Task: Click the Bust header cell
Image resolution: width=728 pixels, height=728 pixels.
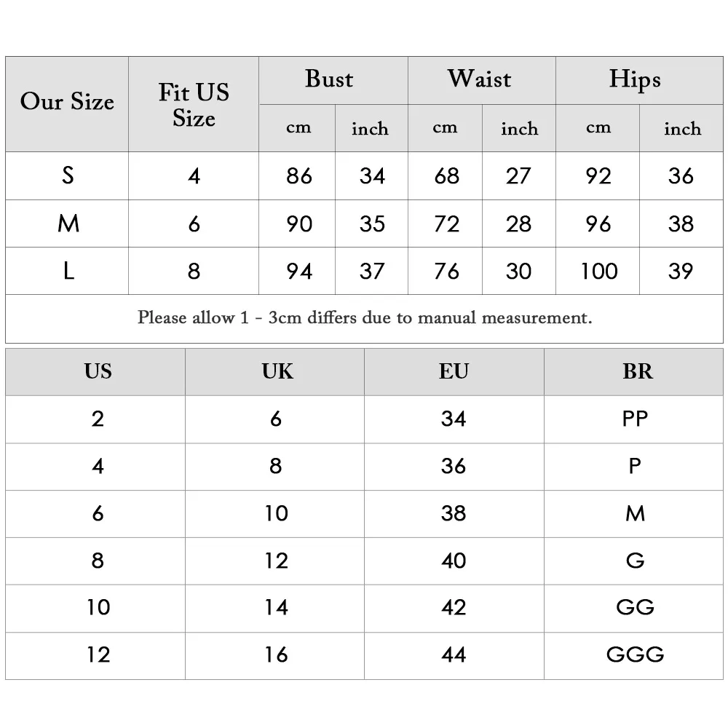Action: [x=333, y=80]
